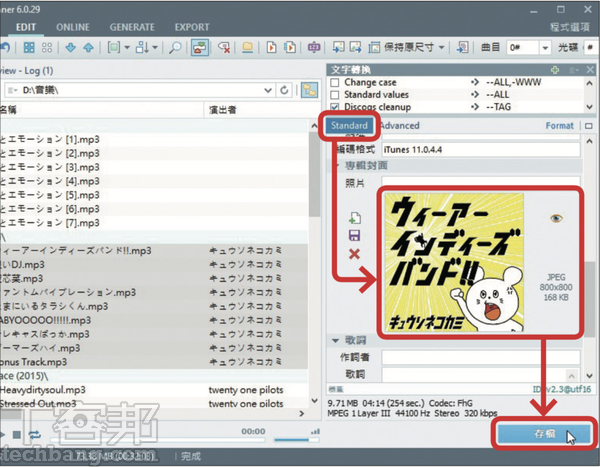Tick the Standard values checkbox
The height and width of the screenshot is (467, 600).
click(x=334, y=94)
